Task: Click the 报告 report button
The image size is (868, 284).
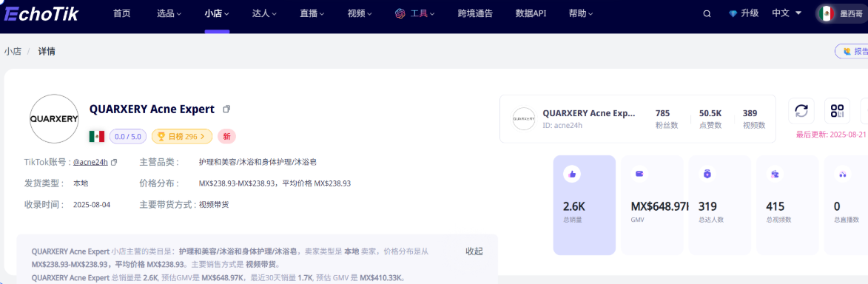Action: 852,52
